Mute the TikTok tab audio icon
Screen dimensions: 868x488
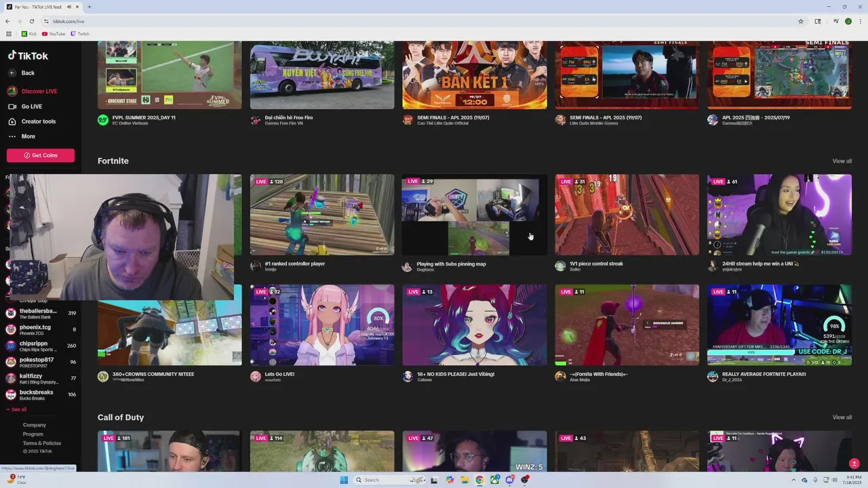tap(70, 7)
